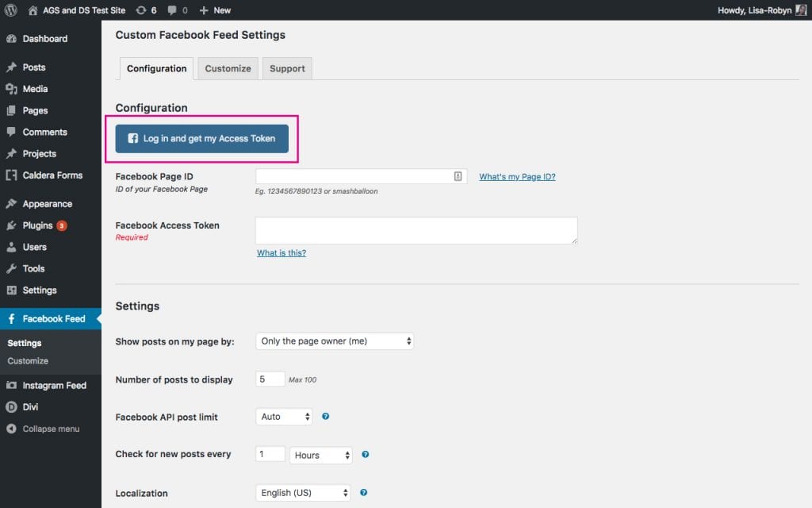The height and width of the screenshot is (508, 812).
Task: Open the Lisa-Robyn user avatar
Action: pyautogui.click(x=801, y=10)
